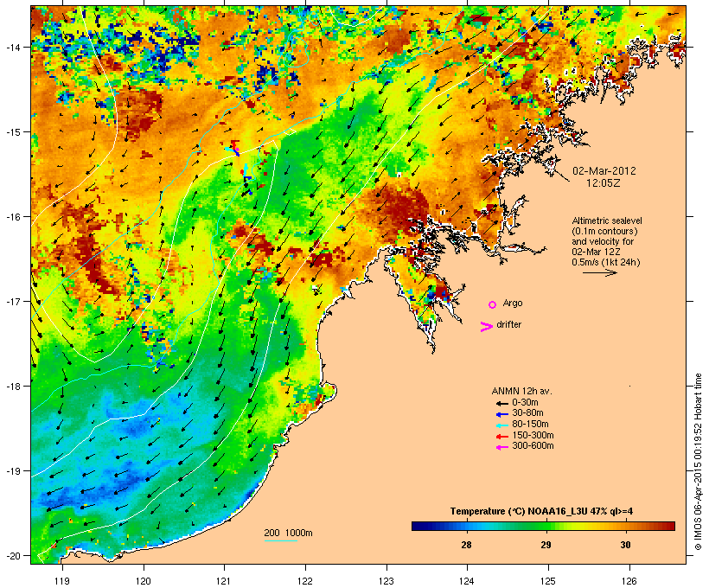Click the red 150-300m legend arrow

pos(502,437)
